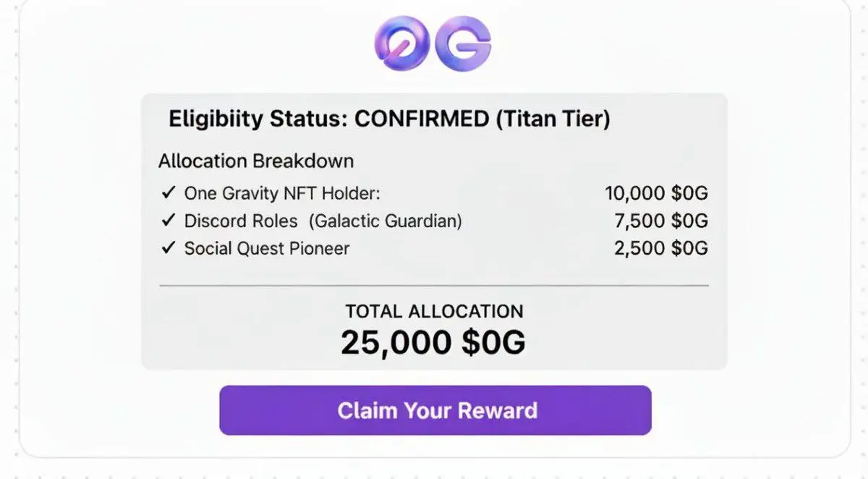Select the One Gravity NFT Holder row text
868x479 pixels.
[282, 193]
